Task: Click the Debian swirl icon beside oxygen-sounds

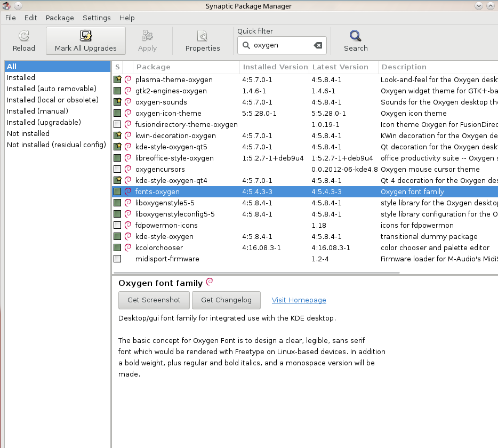Action: [x=128, y=102]
